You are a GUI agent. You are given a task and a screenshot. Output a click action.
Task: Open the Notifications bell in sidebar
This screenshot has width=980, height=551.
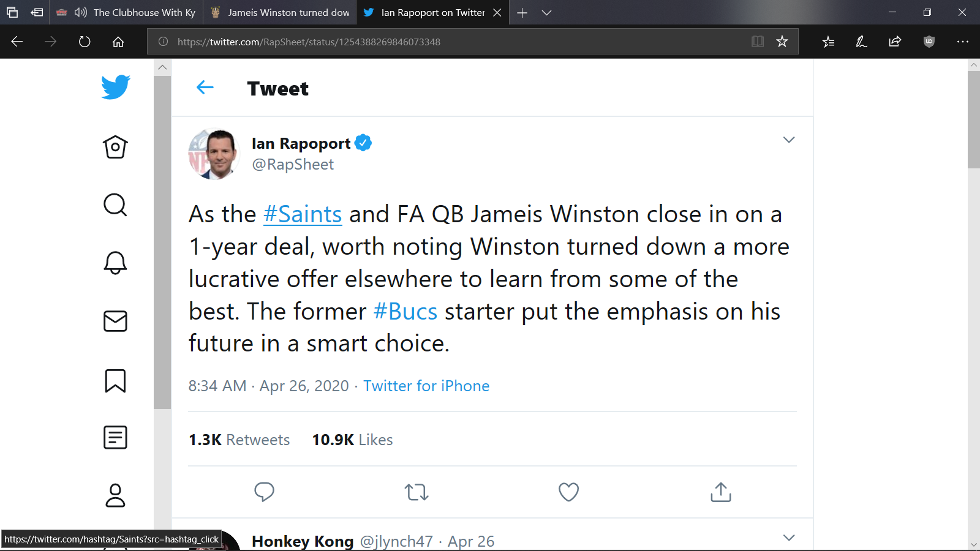(x=115, y=263)
